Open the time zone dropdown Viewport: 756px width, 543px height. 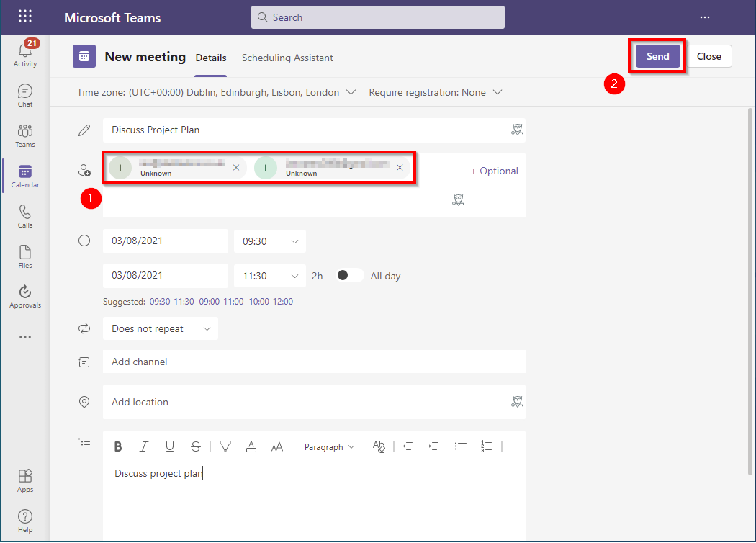(217, 92)
